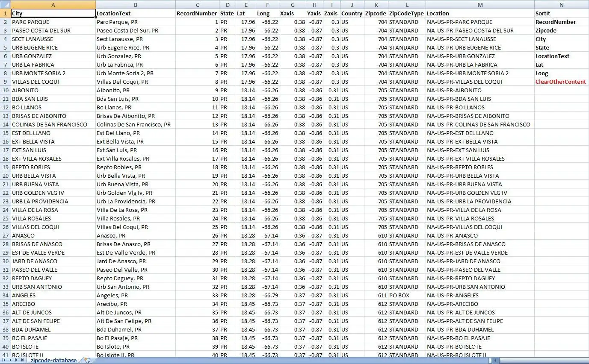Select cell NA-US-PR-BO ISLOTE

480,347
